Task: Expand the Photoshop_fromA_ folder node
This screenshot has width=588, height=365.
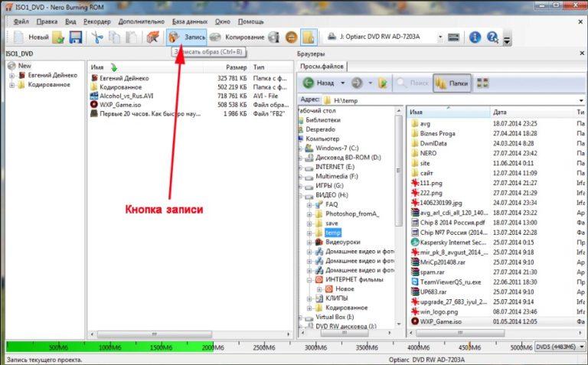Action: pyautogui.click(x=309, y=214)
